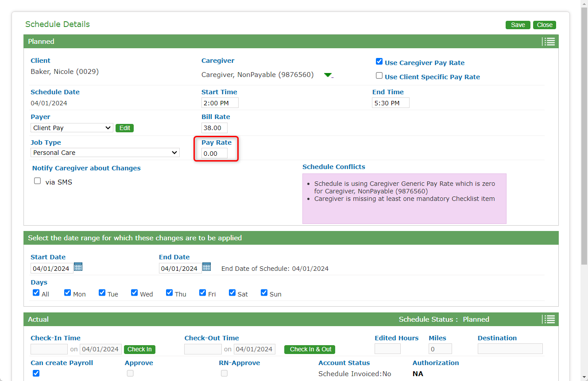This screenshot has width=588, height=381.
Task: Click the Check In button
Action: click(139, 350)
